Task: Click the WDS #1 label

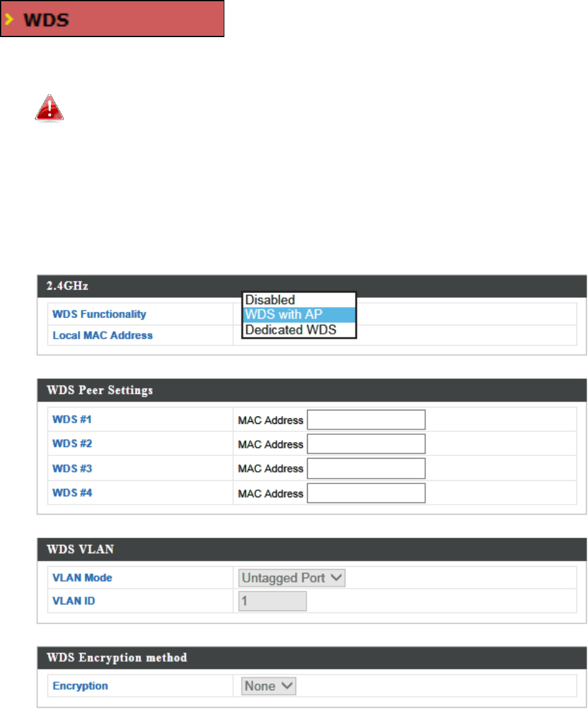Action: tap(72, 420)
